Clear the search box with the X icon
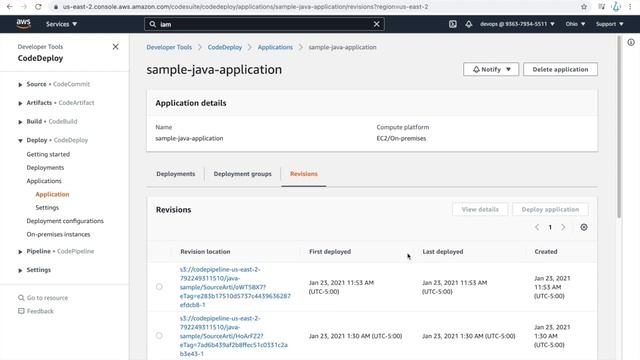Viewport: 640px width, 360px height. (x=376, y=24)
